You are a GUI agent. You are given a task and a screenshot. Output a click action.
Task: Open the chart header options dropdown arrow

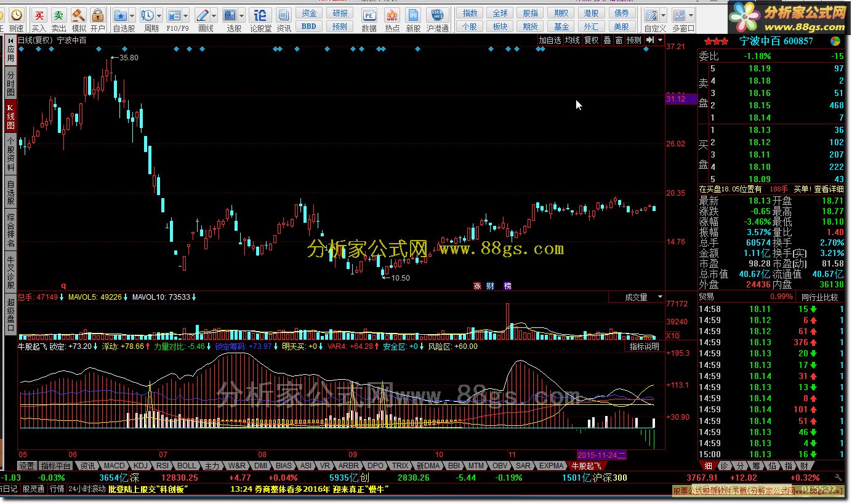click(661, 40)
